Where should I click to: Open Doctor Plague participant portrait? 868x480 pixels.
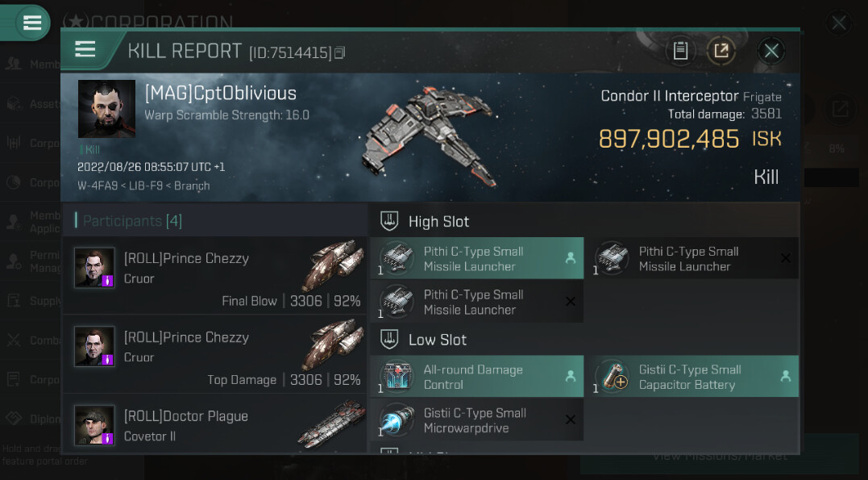point(94,425)
